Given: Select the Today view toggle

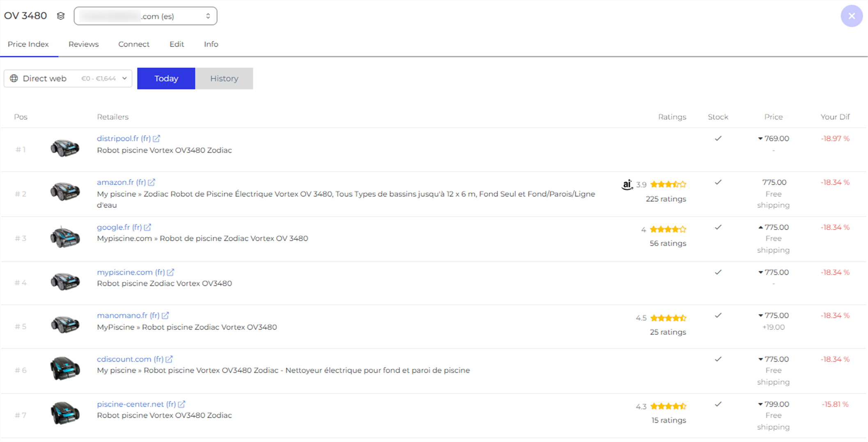Looking at the screenshot, I should [x=166, y=78].
